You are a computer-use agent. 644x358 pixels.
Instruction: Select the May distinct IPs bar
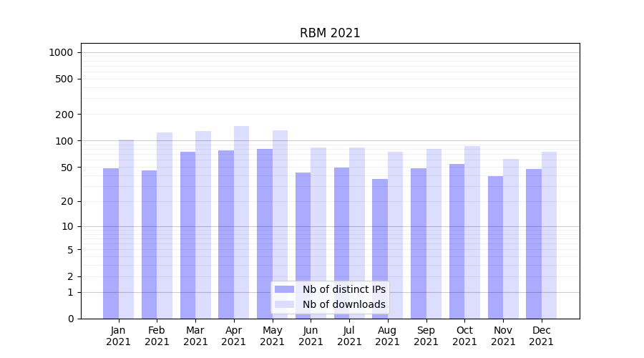[265, 233]
